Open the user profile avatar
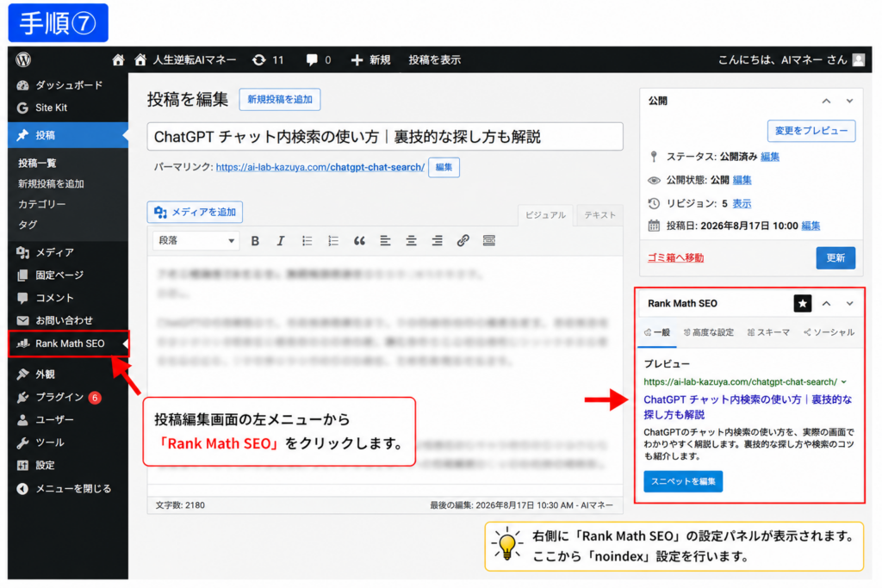This screenshot has width=882, height=588. pyautogui.click(x=859, y=59)
